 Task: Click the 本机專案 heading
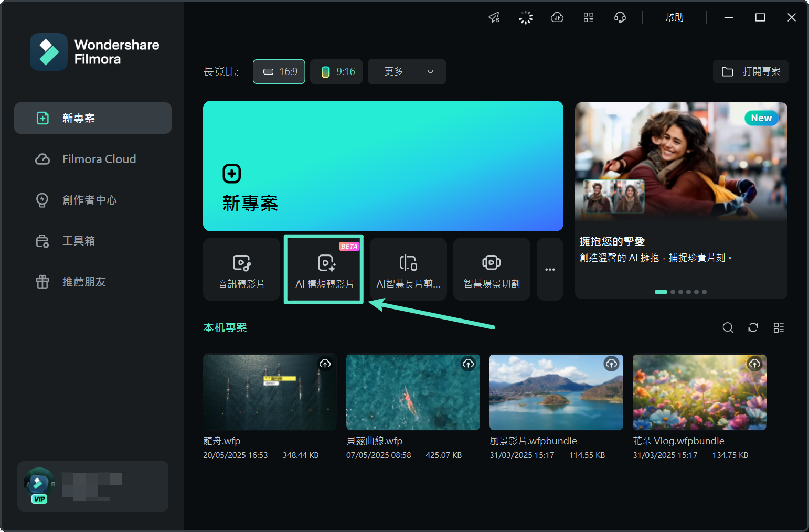225,327
